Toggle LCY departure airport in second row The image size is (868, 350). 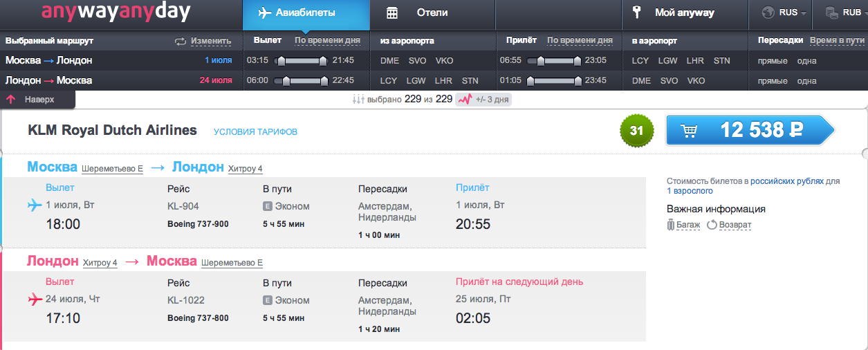(x=389, y=81)
